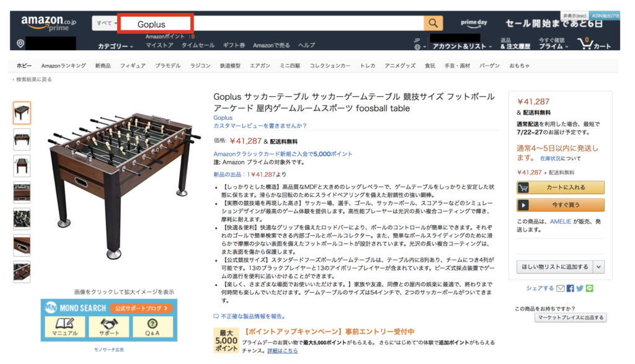Select the 食玩 tab

pyautogui.click(x=430, y=66)
